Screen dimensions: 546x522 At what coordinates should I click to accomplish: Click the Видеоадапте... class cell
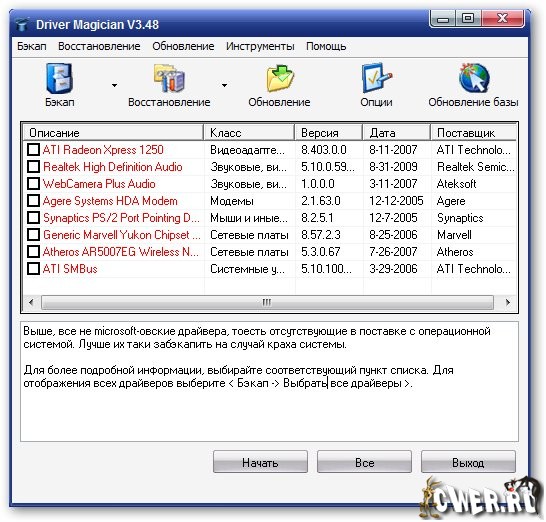tap(247, 150)
